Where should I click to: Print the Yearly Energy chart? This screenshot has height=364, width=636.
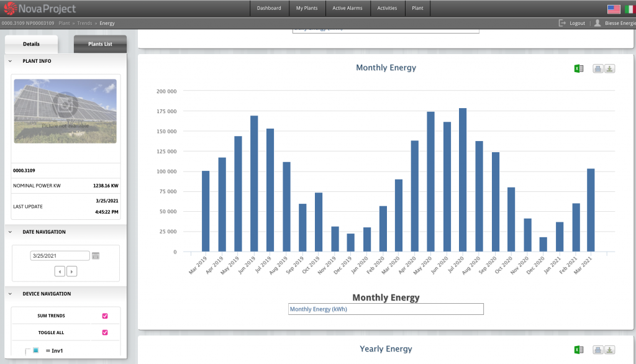598,349
